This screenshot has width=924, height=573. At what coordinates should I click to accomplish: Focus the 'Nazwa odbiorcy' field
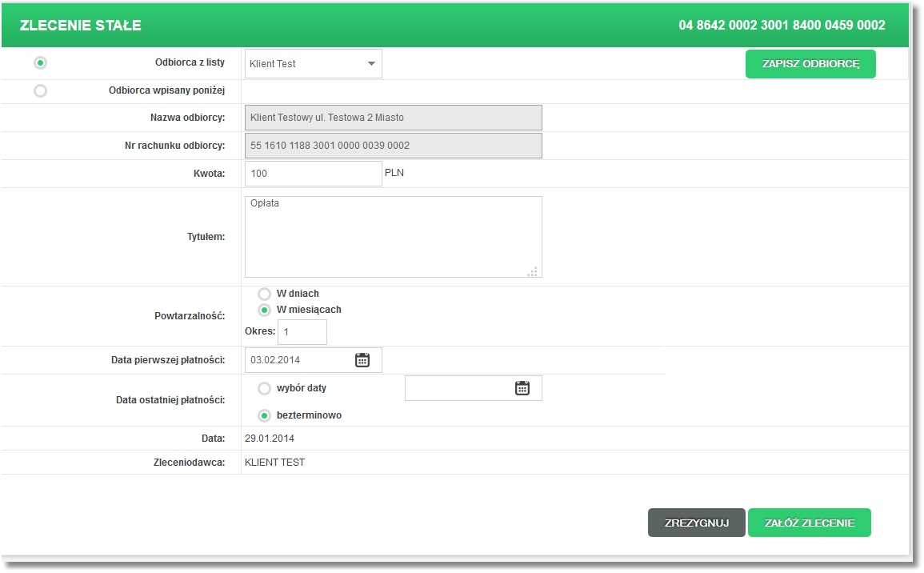click(393, 118)
